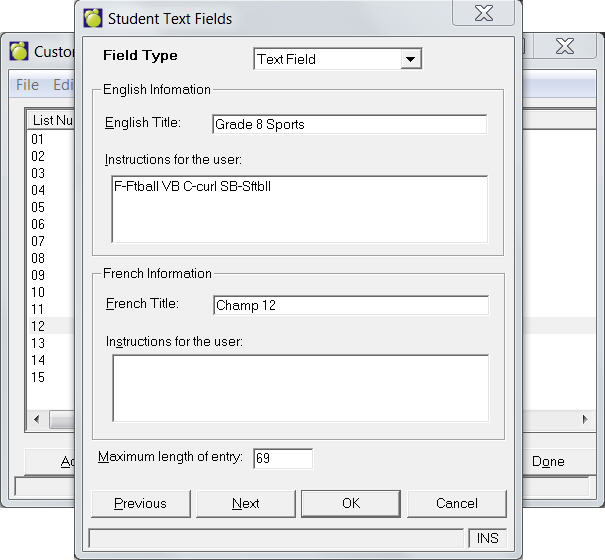Image resolution: width=605 pixels, height=560 pixels.
Task: Click the Maximum length of entry field
Action: (x=283, y=459)
